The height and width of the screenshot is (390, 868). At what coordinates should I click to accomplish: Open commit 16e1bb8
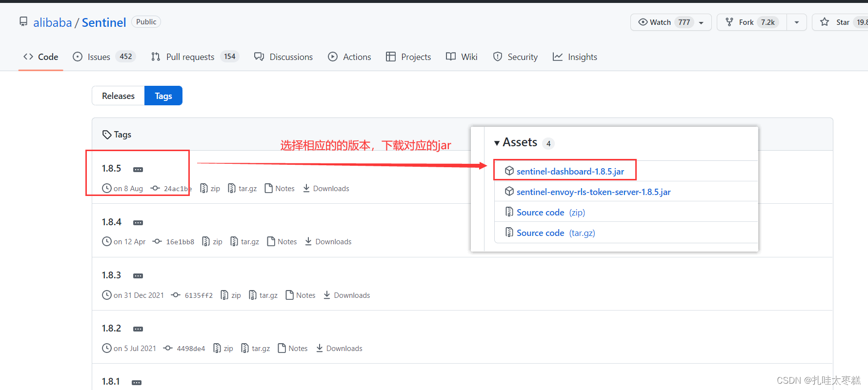174,242
